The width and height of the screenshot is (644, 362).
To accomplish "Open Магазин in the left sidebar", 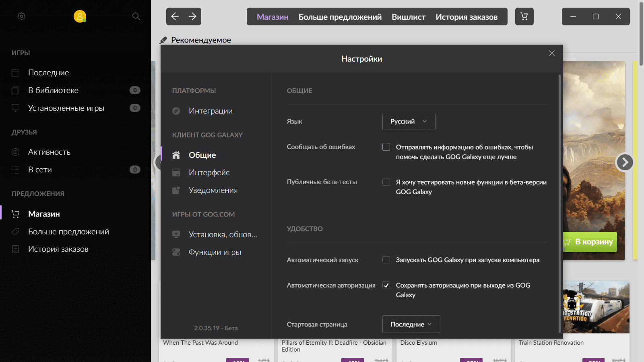I will [x=44, y=214].
